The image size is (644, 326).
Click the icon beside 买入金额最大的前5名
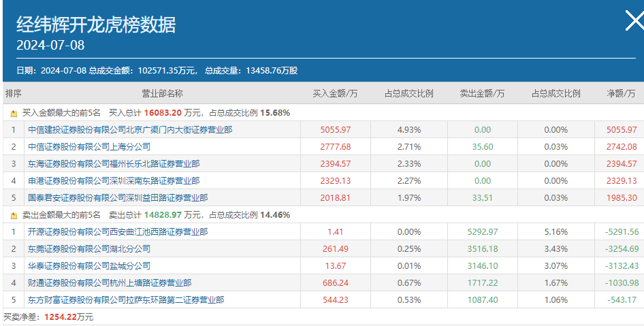(x=14, y=114)
